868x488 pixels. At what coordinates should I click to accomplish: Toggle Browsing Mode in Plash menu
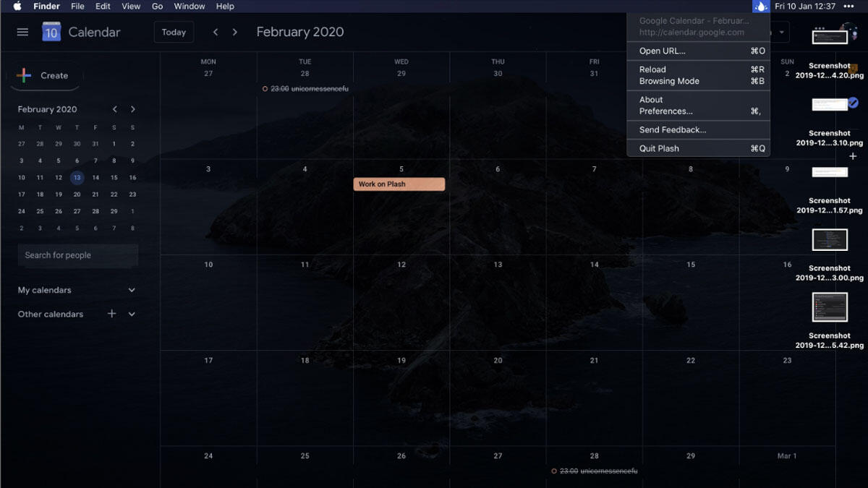click(x=669, y=81)
